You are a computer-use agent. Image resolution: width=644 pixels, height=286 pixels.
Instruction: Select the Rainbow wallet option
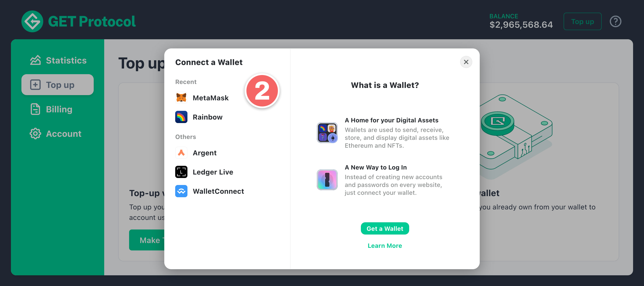coord(207,117)
